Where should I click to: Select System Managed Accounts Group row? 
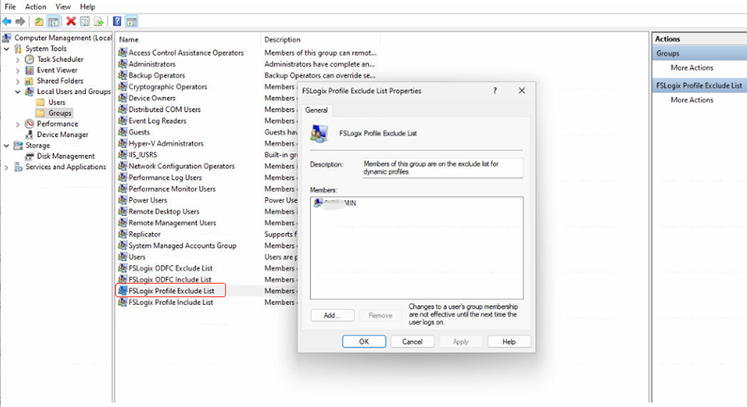pos(182,245)
